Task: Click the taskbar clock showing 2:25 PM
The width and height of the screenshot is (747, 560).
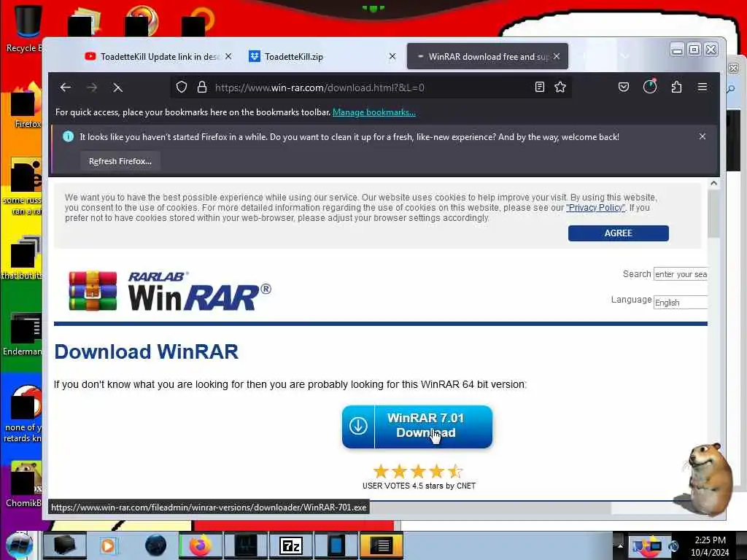Action: (x=710, y=546)
